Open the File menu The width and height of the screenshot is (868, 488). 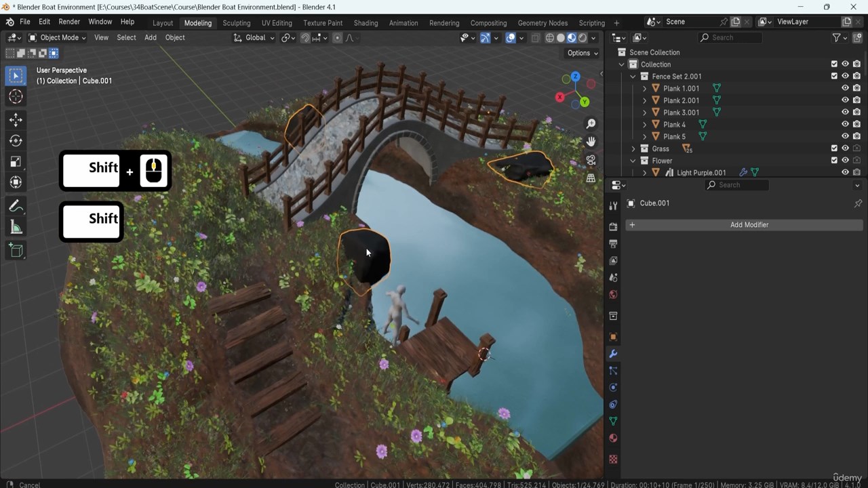[x=24, y=22]
